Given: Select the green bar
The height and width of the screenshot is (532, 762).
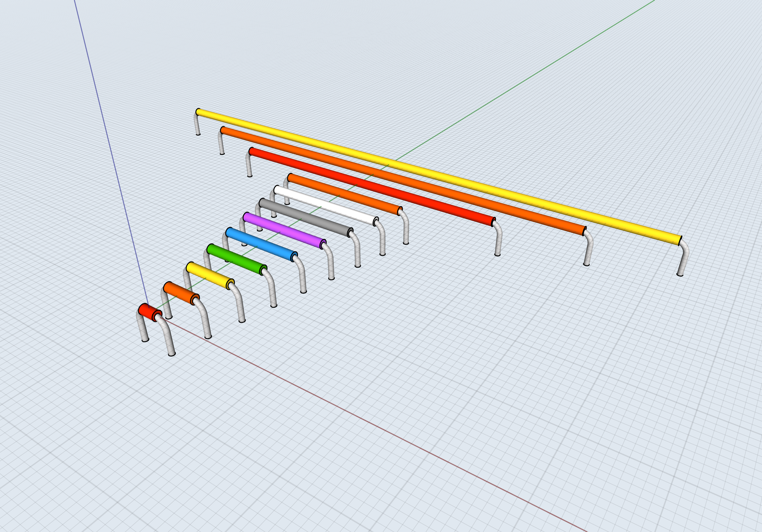Looking at the screenshot, I should coord(236,259).
